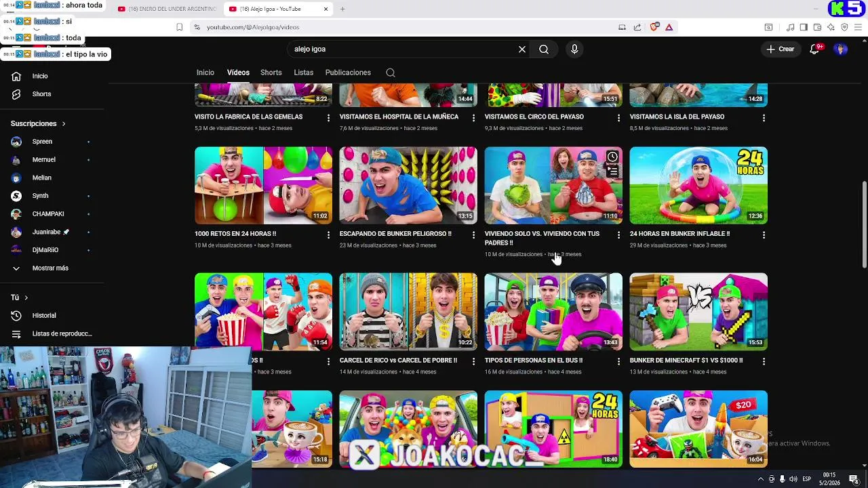Open the account avatar menu
868x488 pixels.
click(840, 49)
